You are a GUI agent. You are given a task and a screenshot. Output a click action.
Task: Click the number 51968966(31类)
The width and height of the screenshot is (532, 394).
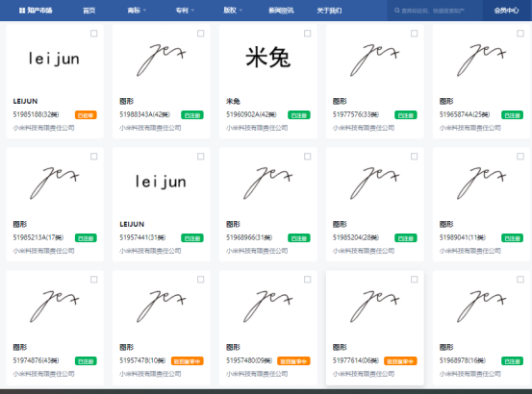pos(249,237)
